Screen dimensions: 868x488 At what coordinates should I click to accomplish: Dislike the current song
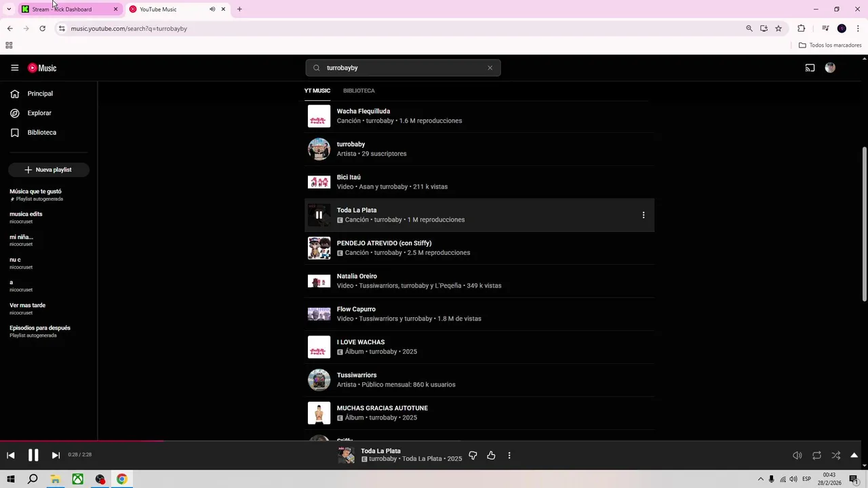click(x=473, y=455)
